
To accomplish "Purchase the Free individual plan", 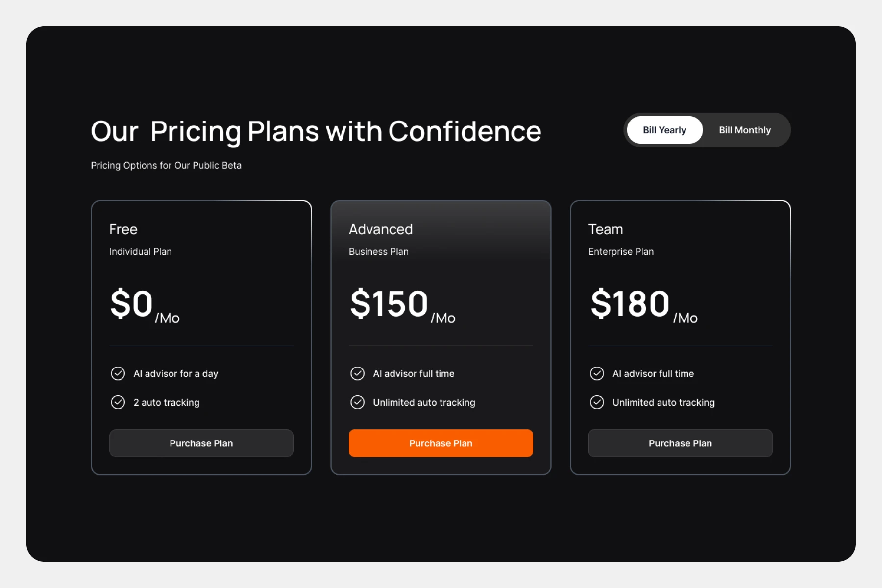I will (x=201, y=443).
